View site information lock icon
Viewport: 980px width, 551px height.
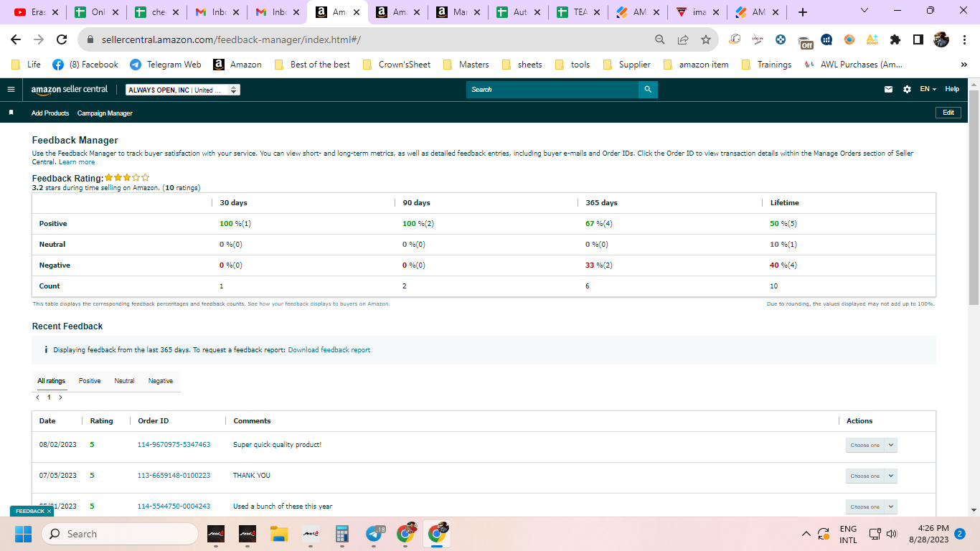[x=90, y=40]
